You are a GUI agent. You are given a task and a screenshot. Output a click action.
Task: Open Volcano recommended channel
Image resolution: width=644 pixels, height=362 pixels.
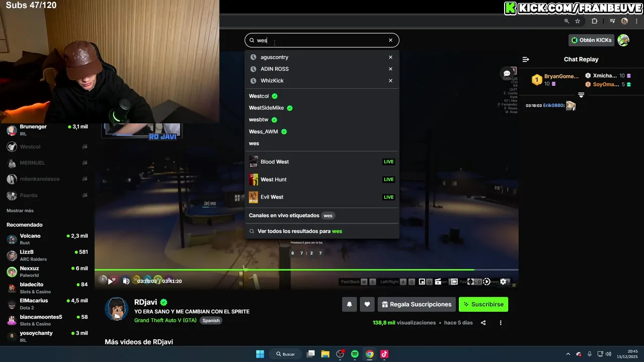[47, 239]
